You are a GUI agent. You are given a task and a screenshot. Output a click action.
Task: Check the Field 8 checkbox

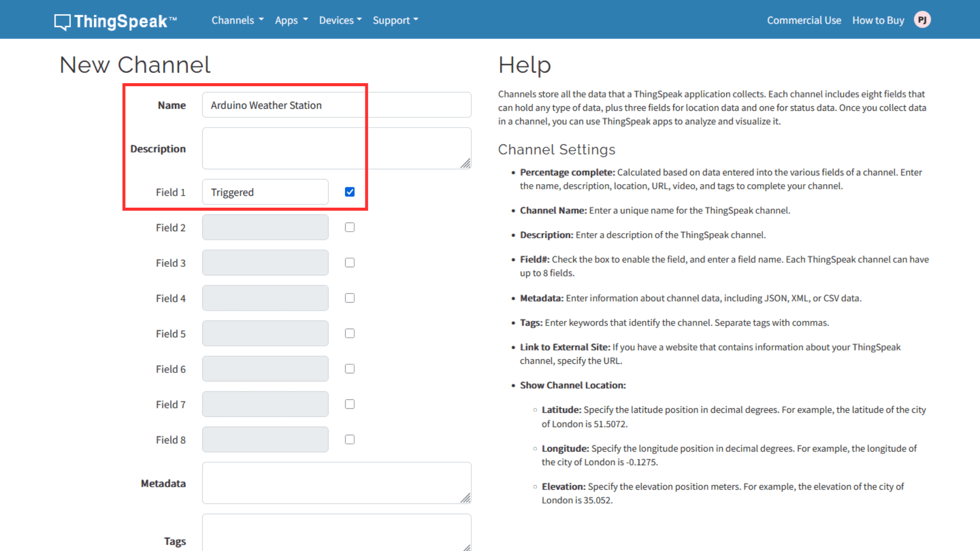[350, 439]
